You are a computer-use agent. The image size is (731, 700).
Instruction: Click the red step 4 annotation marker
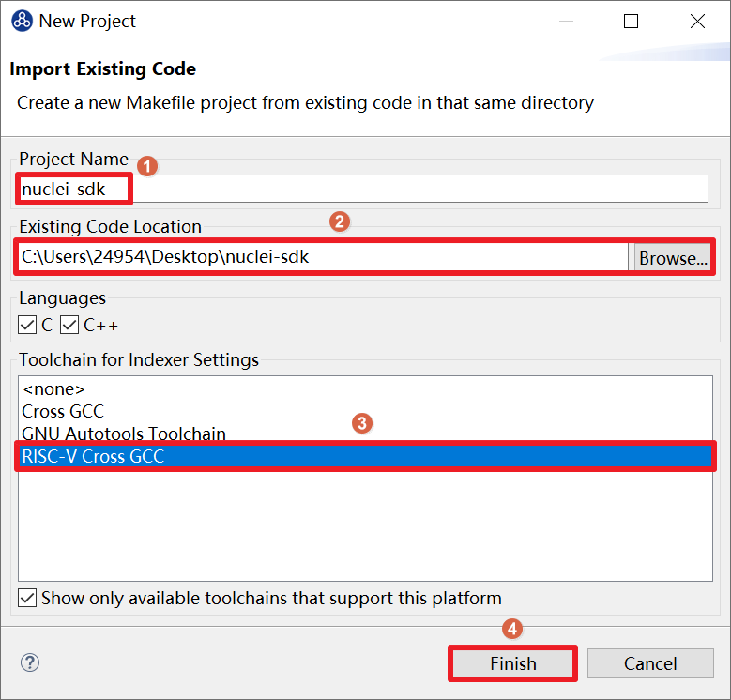(x=511, y=629)
